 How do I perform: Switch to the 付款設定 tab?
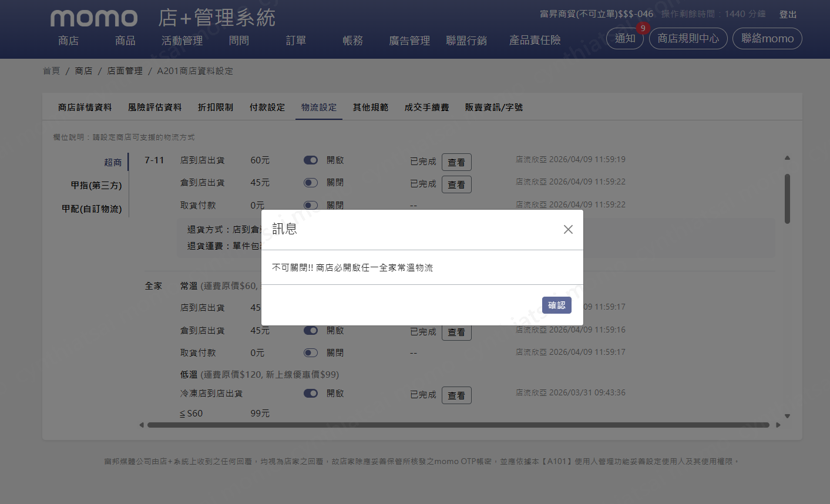click(267, 107)
